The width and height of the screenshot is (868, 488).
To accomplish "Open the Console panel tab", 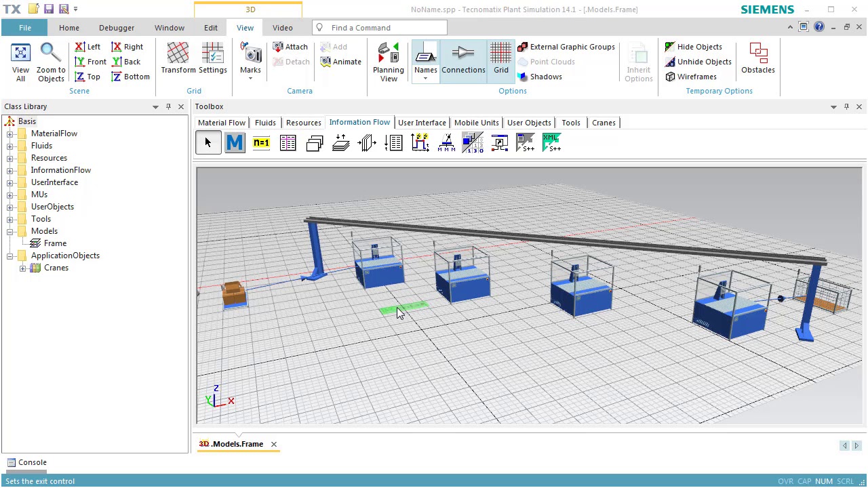I will [26, 462].
